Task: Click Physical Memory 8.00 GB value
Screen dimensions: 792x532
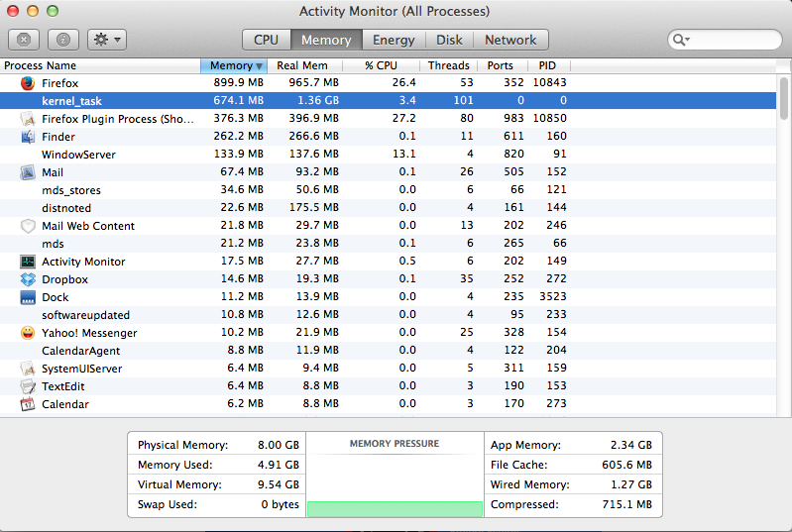Action: [x=279, y=445]
